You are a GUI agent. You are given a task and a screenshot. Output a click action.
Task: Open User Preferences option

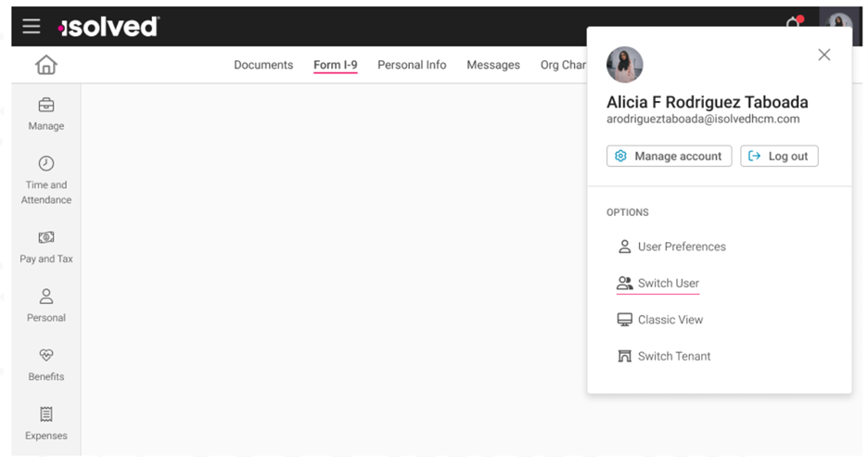pos(671,247)
